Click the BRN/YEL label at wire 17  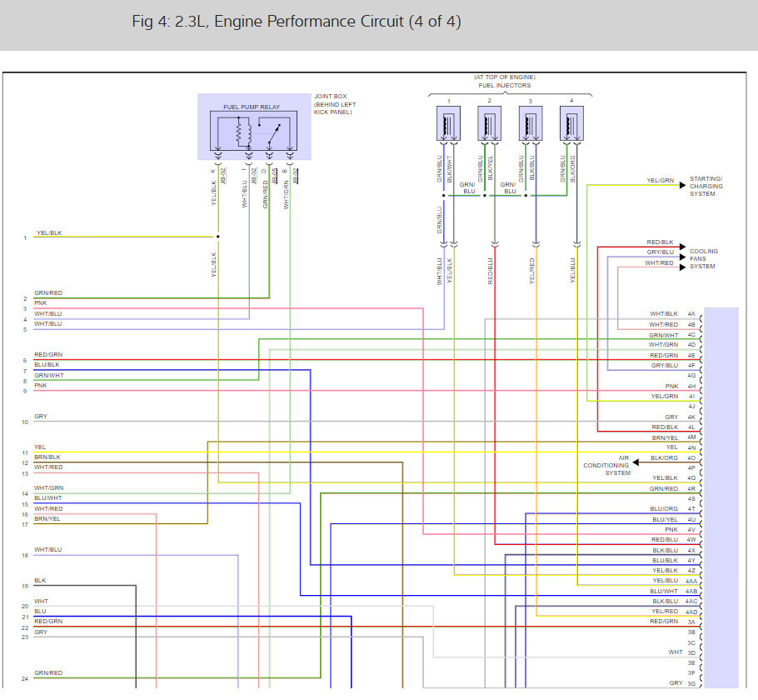coord(47,518)
